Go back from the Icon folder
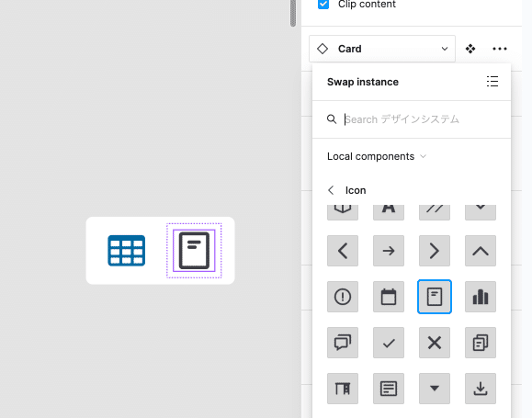Image resolution: width=532 pixels, height=418 pixels. pos(331,190)
